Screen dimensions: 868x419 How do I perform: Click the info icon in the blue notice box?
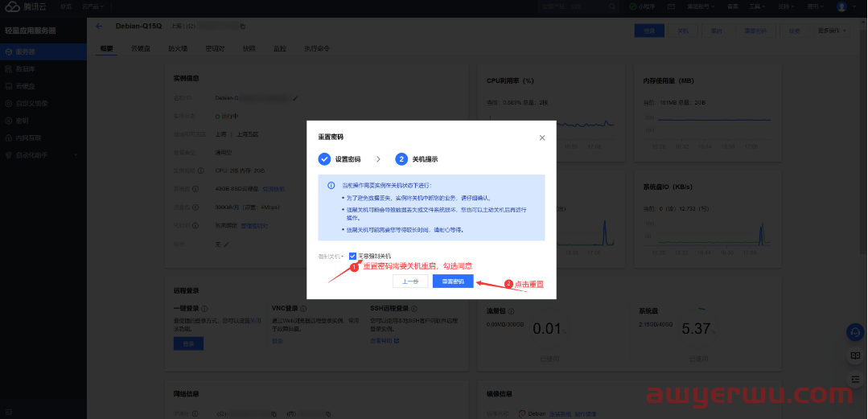(x=331, y=186)
